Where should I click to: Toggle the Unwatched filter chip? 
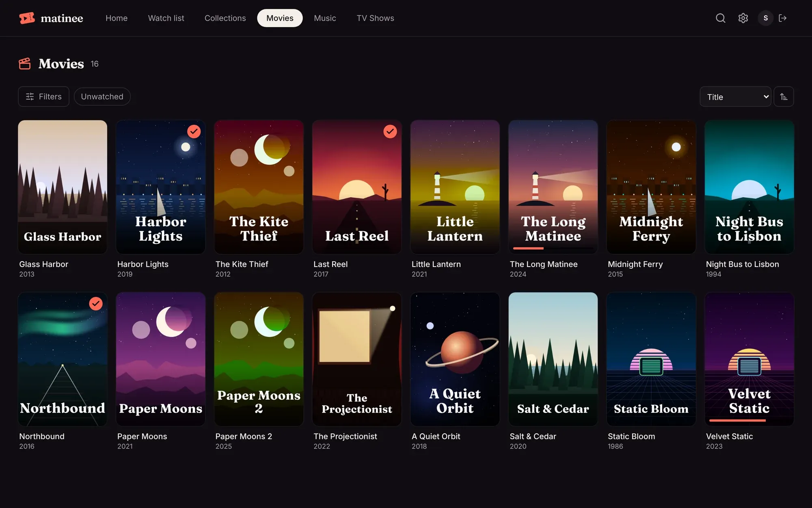point(102,97)
